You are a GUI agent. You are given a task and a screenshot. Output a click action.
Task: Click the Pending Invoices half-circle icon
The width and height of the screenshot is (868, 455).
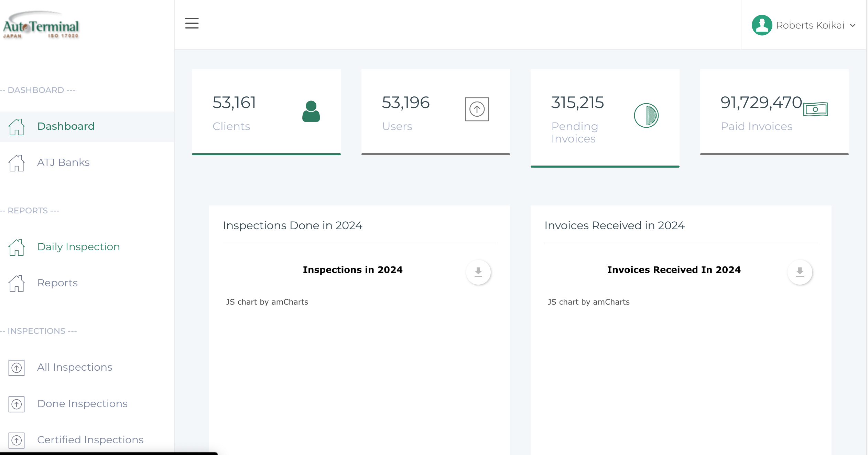tap(646, 116)
